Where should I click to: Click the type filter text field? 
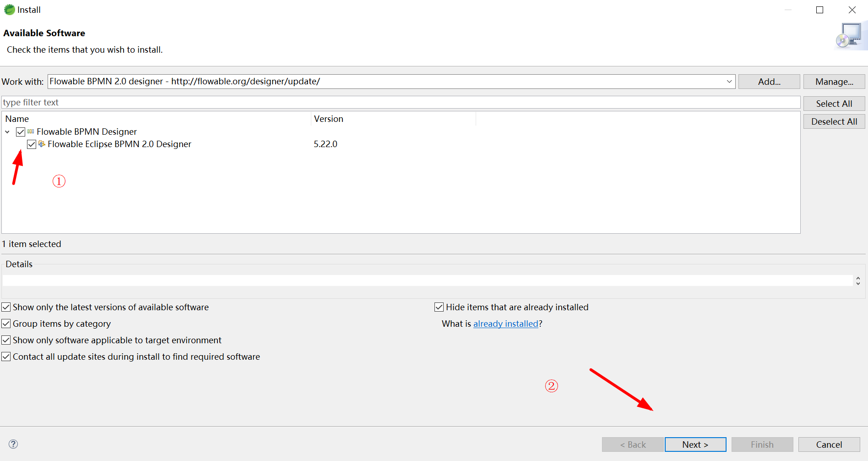click(x=401, y=102)
